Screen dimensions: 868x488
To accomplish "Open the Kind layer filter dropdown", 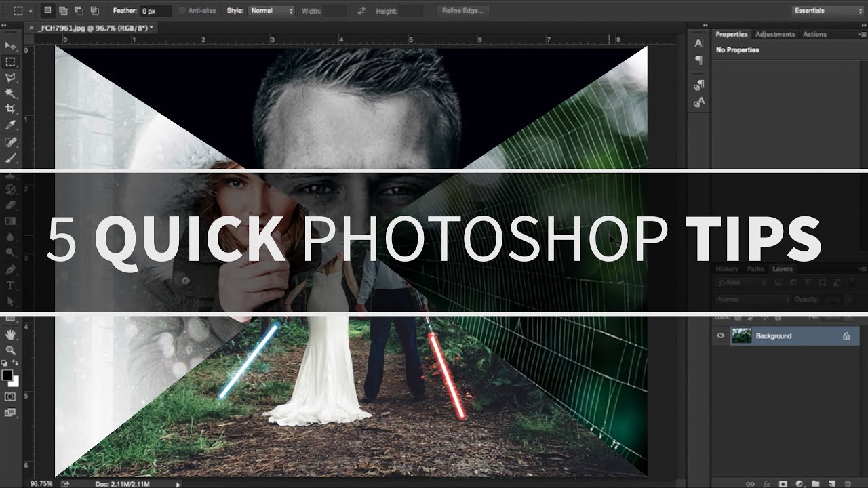I will point(741,282).
